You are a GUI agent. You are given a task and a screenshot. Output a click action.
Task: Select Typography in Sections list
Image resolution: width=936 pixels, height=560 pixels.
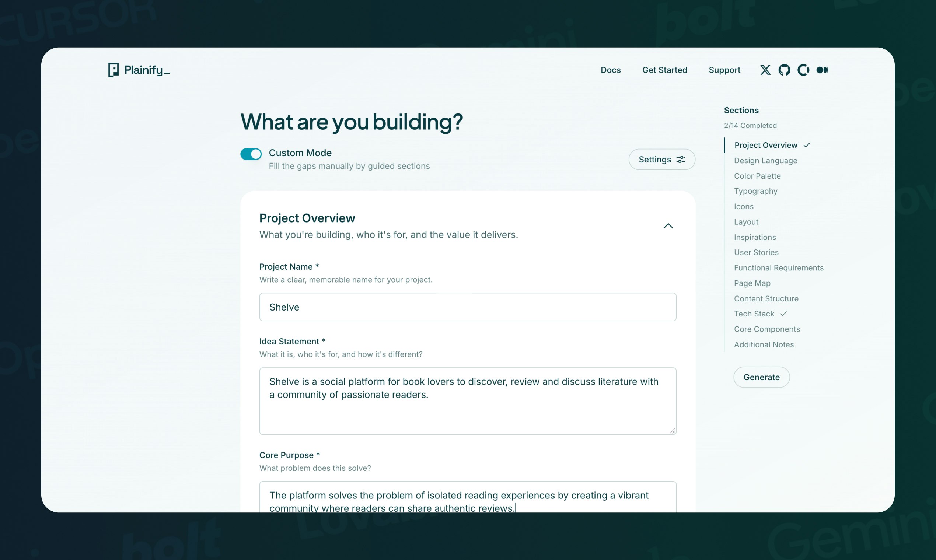pos(755,191)
